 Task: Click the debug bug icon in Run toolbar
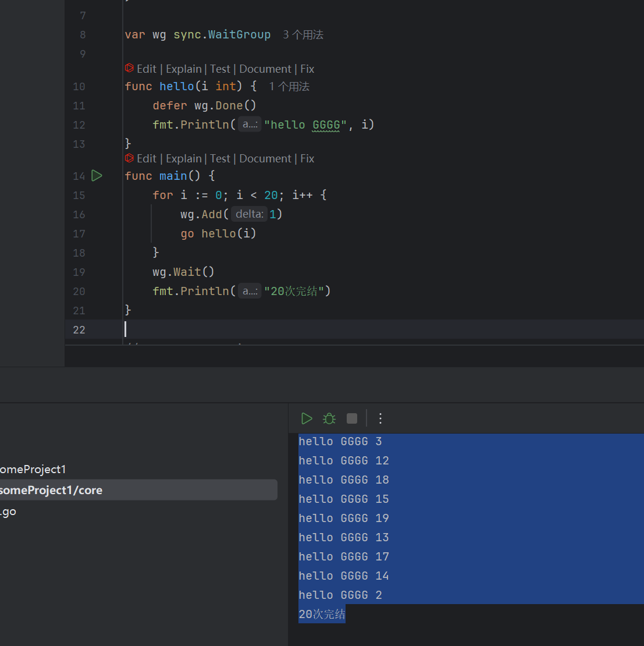[329, 418]
